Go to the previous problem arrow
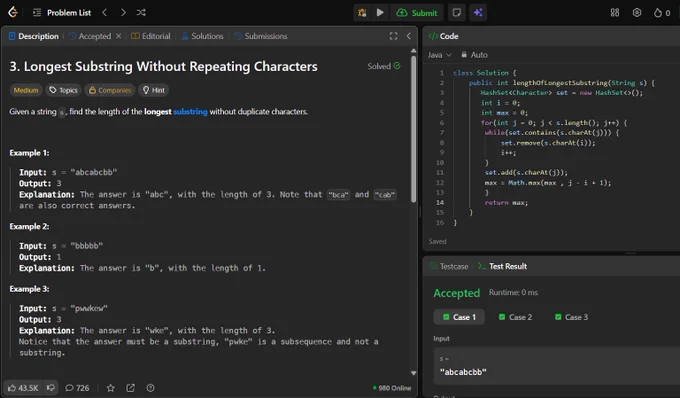The width and height of the screenshot is (680, 398). [105, 13]
